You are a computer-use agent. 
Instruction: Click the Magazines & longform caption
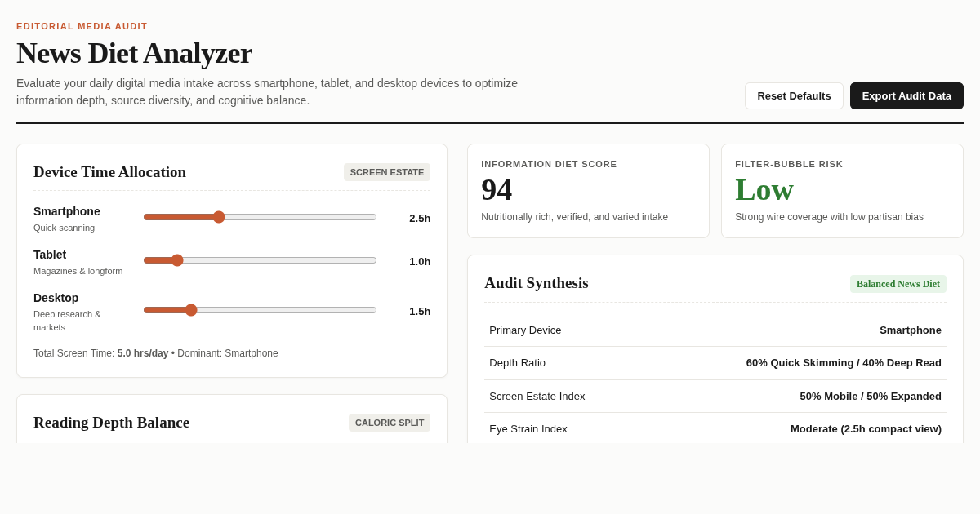pyautogui.click(x=78, y=271)
